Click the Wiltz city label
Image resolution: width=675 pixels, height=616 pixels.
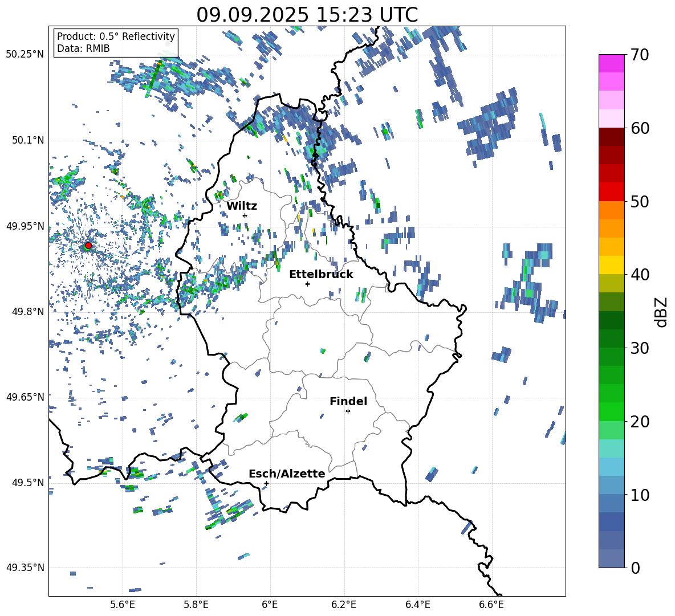pyautogui.click(x=242, y=206)
